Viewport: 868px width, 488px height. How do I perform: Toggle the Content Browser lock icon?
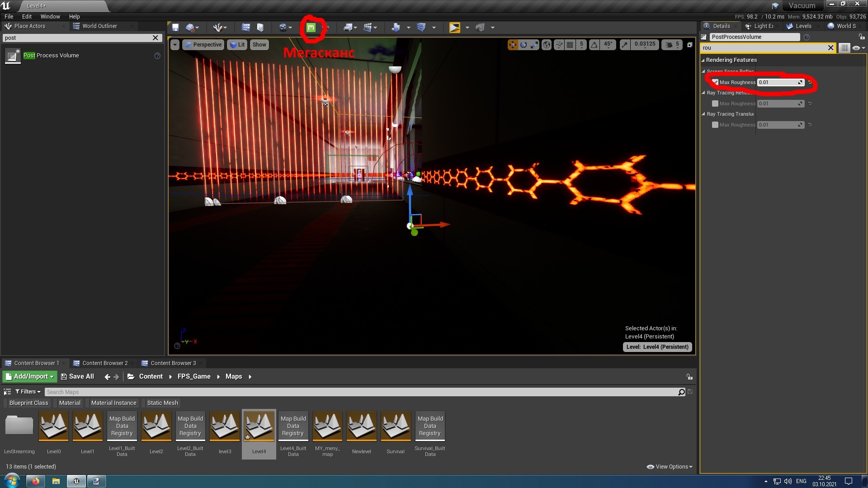[689, 377]
